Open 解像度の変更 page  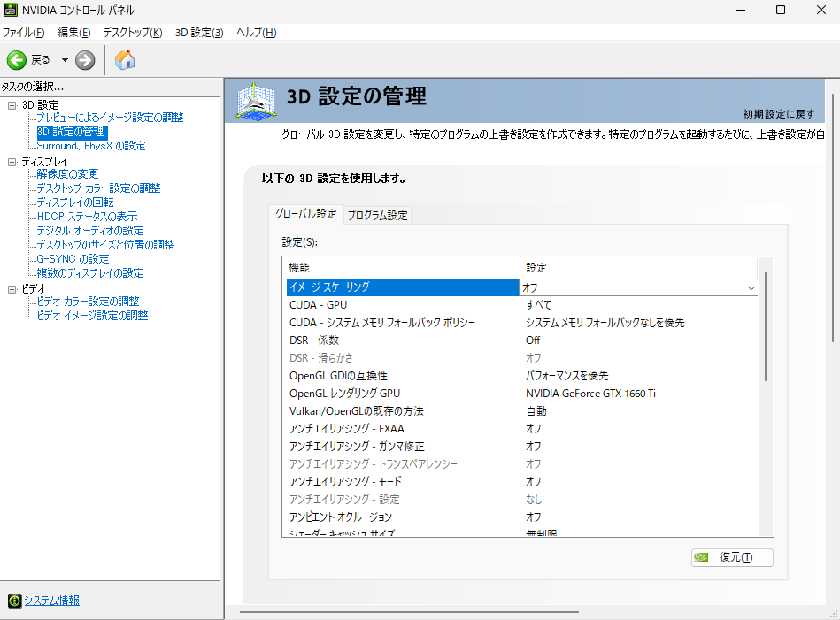pyautogui.click(x=67, y=174)
